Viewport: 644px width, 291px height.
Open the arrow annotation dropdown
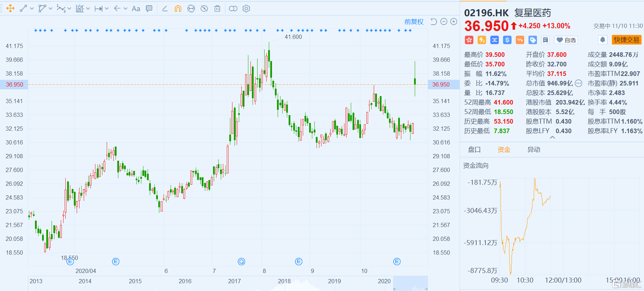[x=125, y=8]
